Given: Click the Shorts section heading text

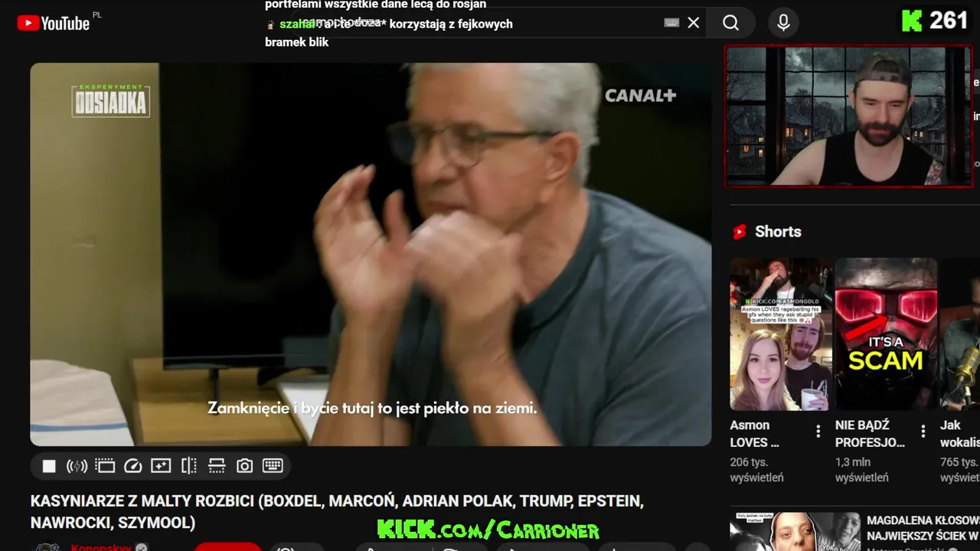Looking at the screenshot, I should coord(778,232).
